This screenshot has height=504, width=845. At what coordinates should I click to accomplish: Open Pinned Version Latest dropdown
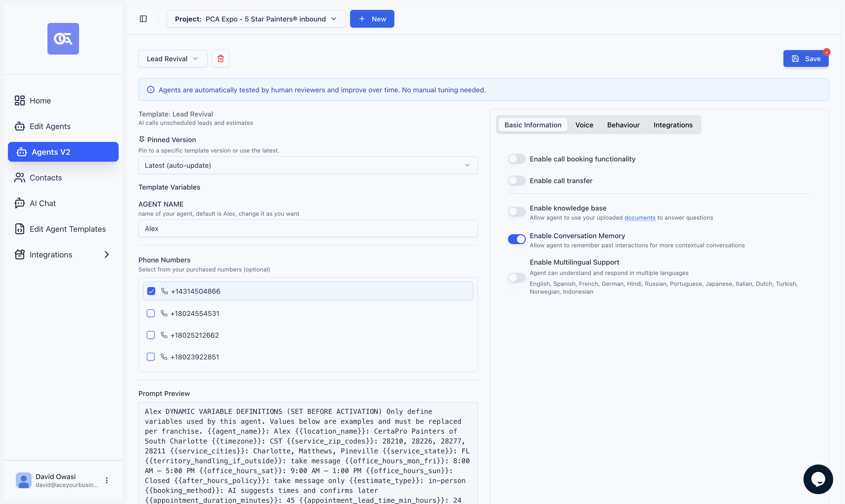click(x=308, y=165)
